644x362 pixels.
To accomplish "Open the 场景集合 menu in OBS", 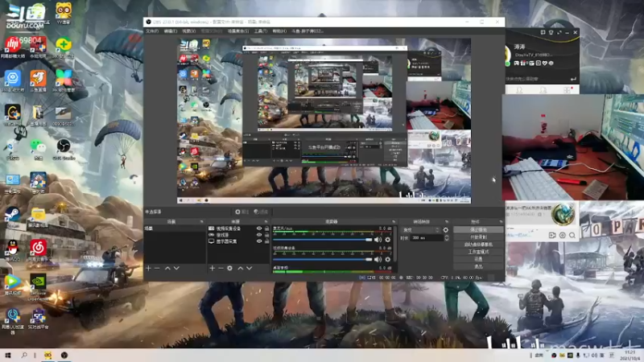I will 237,31.
